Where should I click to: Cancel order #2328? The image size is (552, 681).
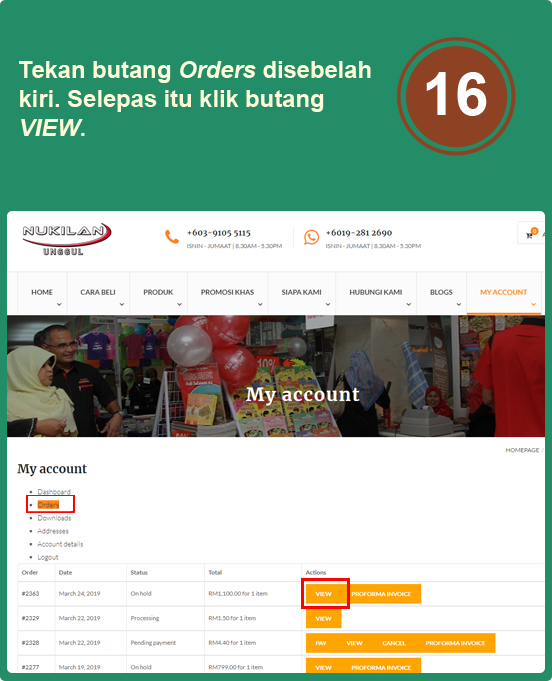tap(394, 643)
